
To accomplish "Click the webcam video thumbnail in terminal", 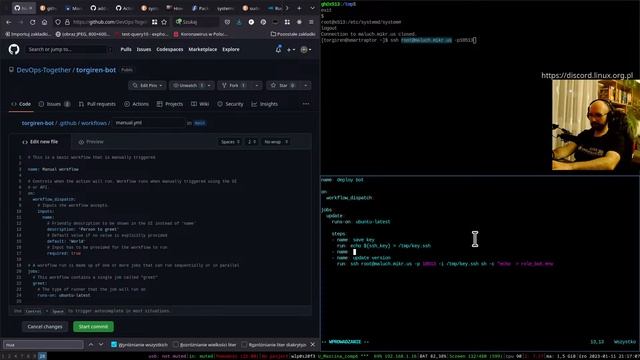I will point(596,125).
